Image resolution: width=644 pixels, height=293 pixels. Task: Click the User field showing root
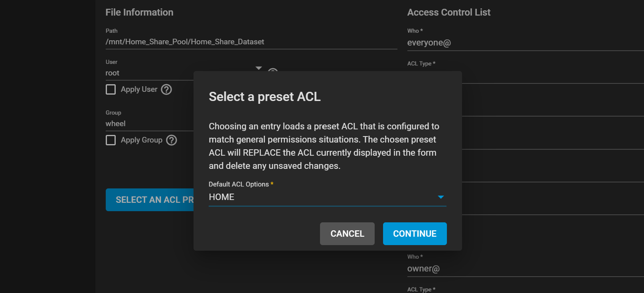[x=148, y=73]
